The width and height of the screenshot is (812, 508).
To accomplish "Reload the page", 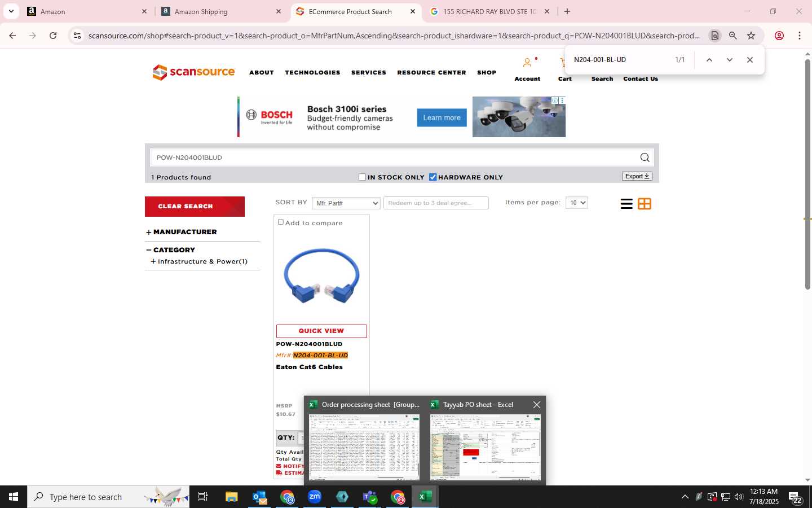I will [53, 36].
